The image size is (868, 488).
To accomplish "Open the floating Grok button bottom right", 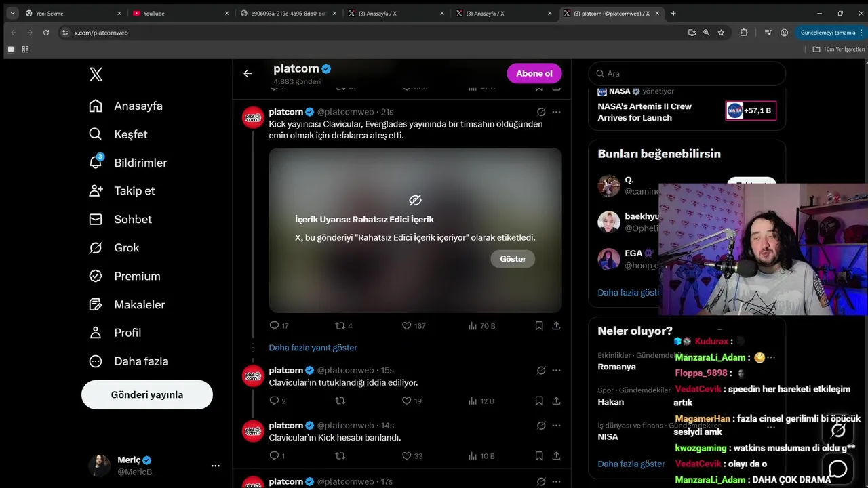I will pyautogui.click(x=838, y=430).
